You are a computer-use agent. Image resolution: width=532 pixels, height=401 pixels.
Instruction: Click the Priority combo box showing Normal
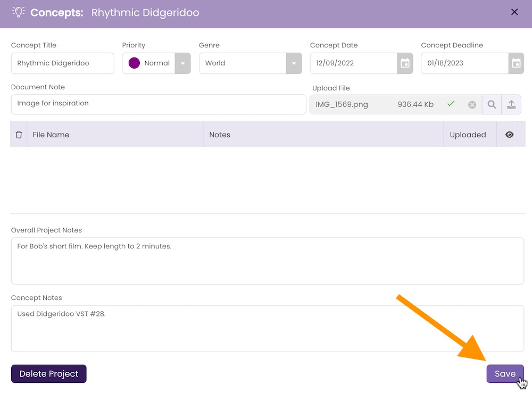pos(156,63)
